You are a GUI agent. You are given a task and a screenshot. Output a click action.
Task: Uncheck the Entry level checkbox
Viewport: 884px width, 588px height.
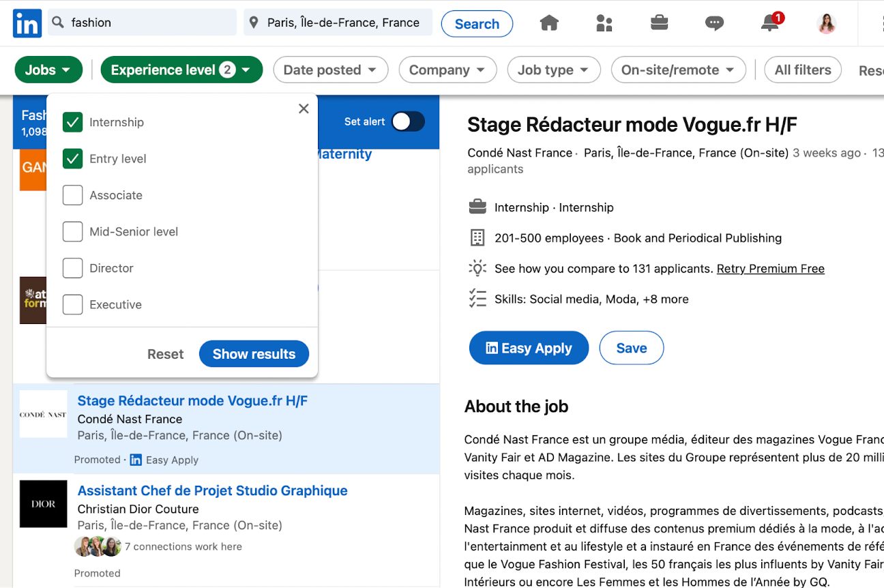(x=72, y=158)
